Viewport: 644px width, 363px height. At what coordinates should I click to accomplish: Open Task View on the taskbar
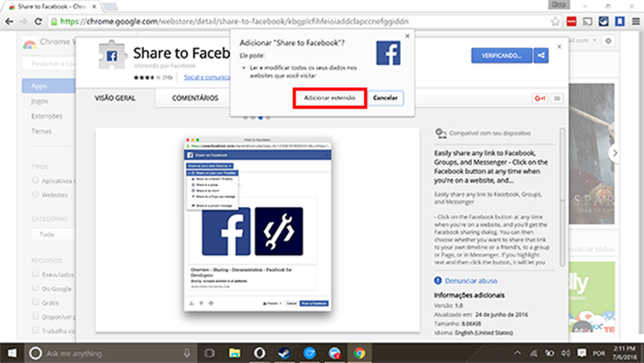point(209,353)
